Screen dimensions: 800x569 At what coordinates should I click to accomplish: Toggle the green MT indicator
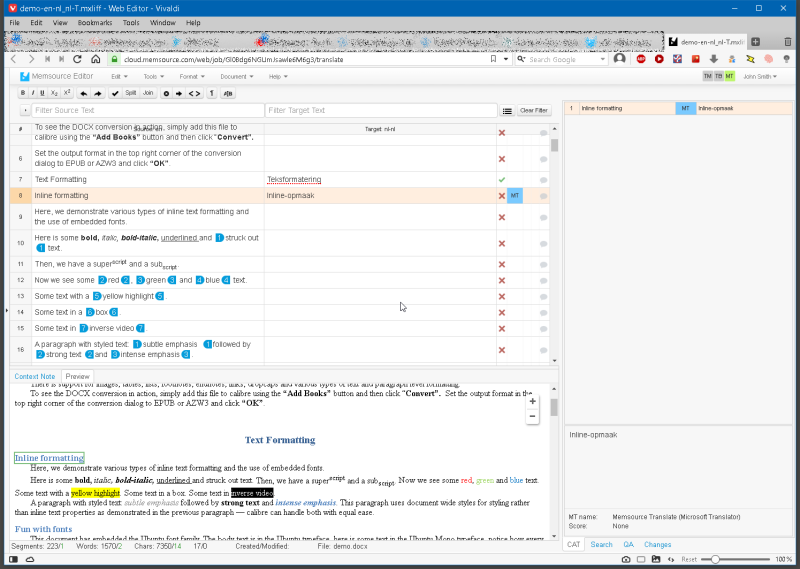730,76
